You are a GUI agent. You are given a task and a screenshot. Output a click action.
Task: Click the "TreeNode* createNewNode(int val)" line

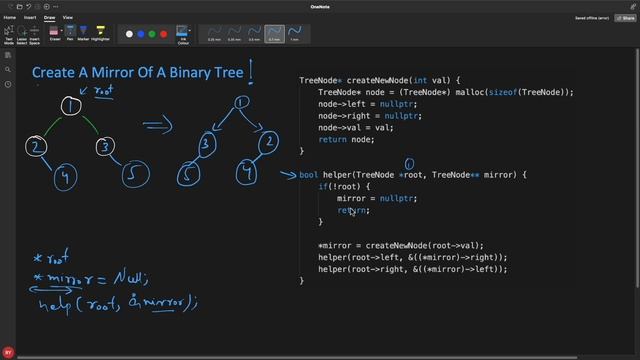[x=380, y=80]
